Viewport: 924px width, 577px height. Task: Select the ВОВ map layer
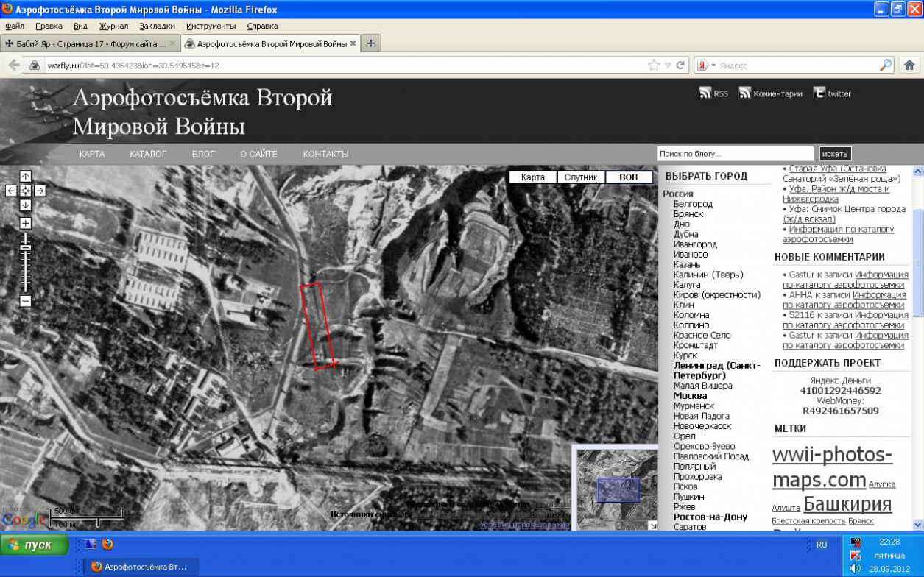tap(629, 177)
